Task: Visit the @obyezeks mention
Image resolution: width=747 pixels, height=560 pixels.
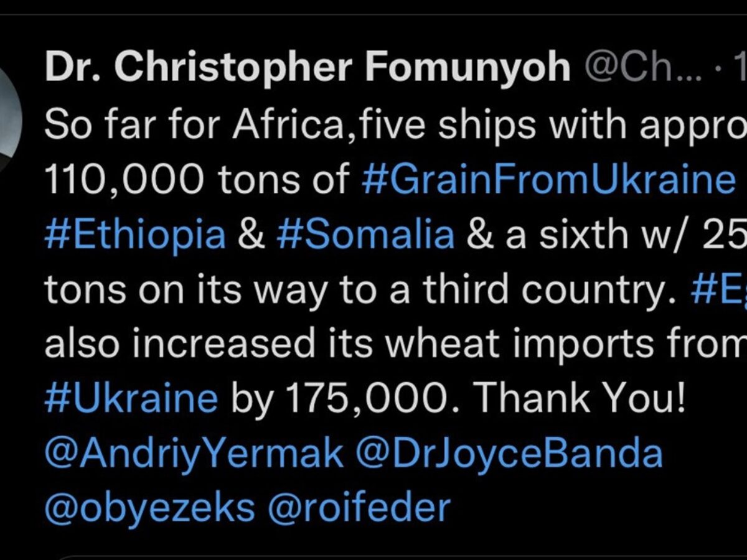Action: coord(149,508)
